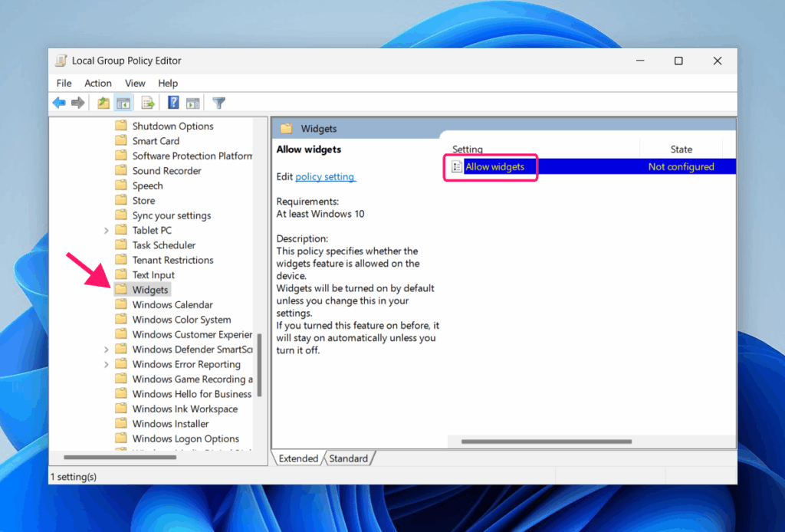Click the Widgets folder icon in tree
The image size is (785, 532).
(120, 289)
